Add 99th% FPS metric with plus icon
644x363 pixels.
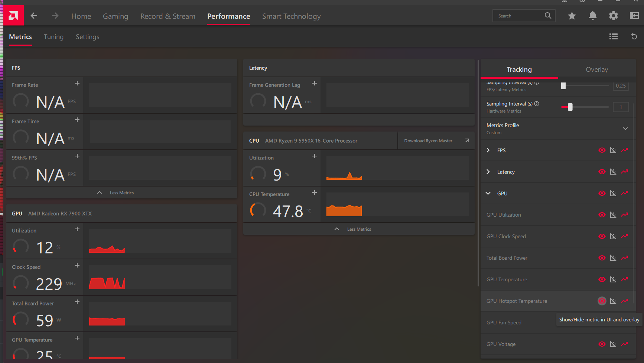click(77, 156)
